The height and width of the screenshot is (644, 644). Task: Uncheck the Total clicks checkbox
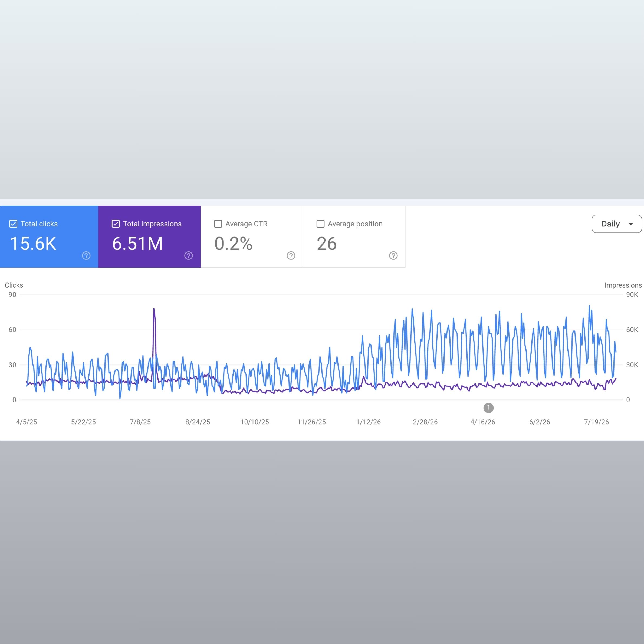13,224
